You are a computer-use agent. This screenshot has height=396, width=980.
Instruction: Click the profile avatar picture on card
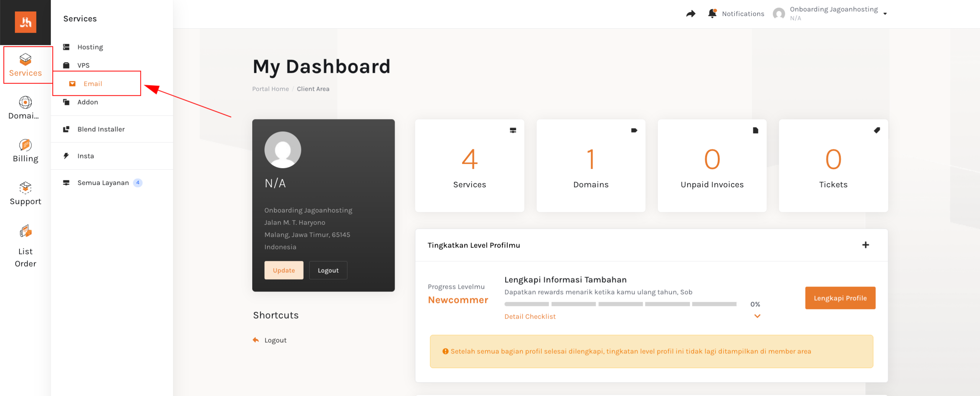[283, 150]
